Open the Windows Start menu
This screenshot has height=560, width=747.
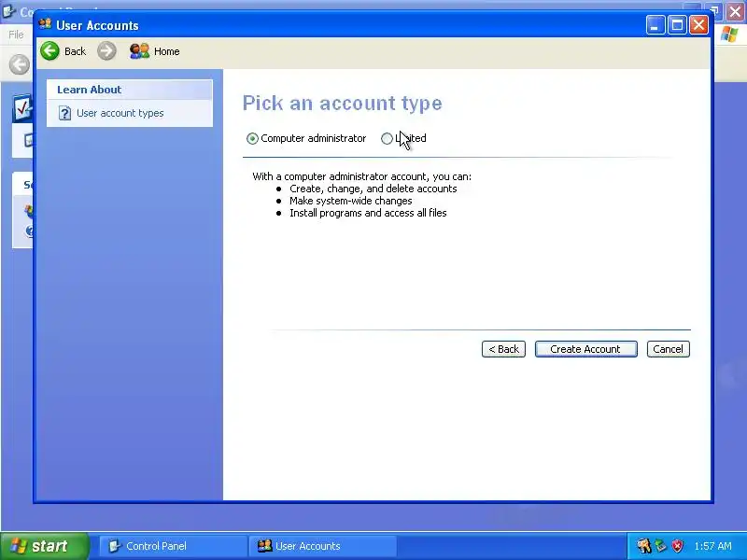(44, 546)
